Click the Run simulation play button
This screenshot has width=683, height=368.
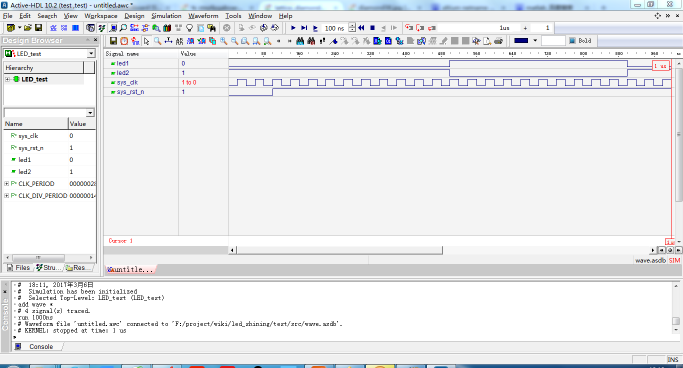point(293,28)
